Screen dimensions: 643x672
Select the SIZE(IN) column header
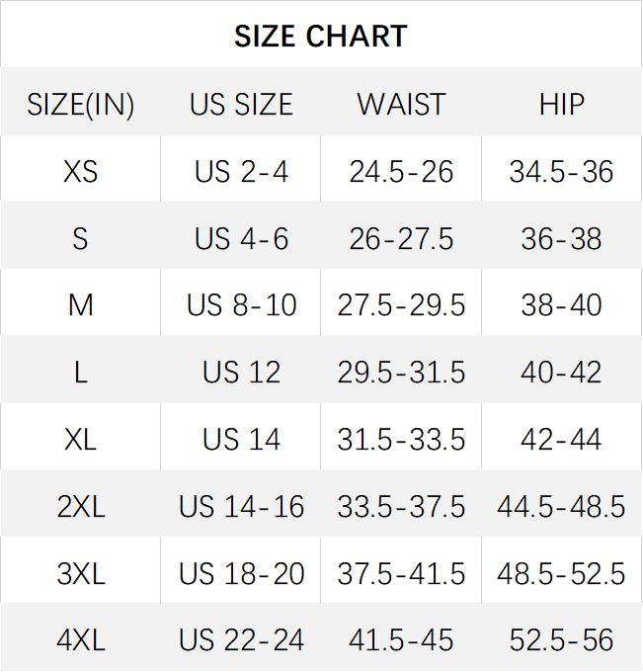(80, 105)
